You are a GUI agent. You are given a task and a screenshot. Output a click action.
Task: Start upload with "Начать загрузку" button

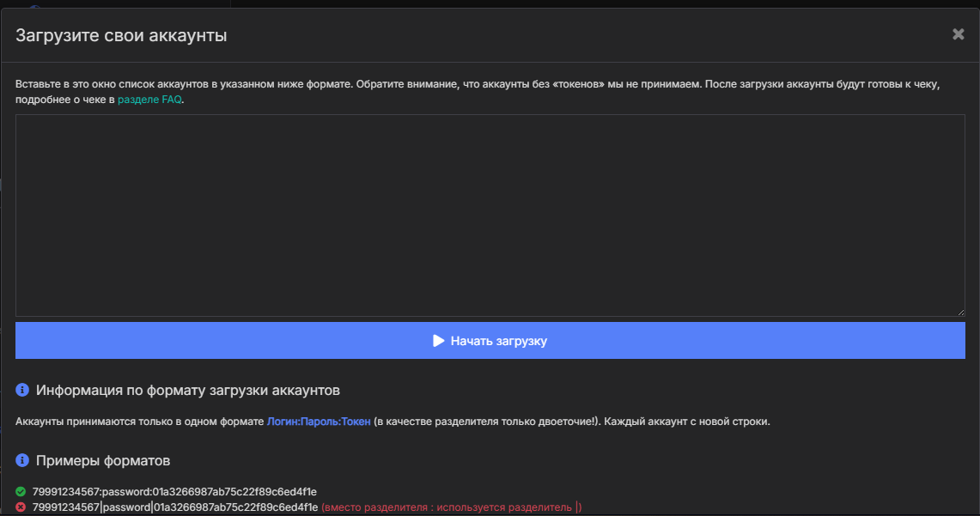click(x=490, y=341)
